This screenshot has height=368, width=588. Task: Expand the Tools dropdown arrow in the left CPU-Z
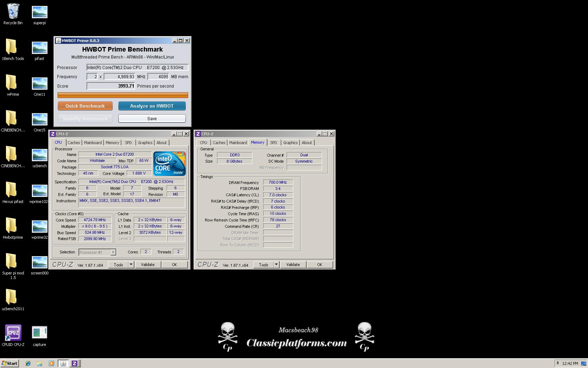[x=131, y=265]
